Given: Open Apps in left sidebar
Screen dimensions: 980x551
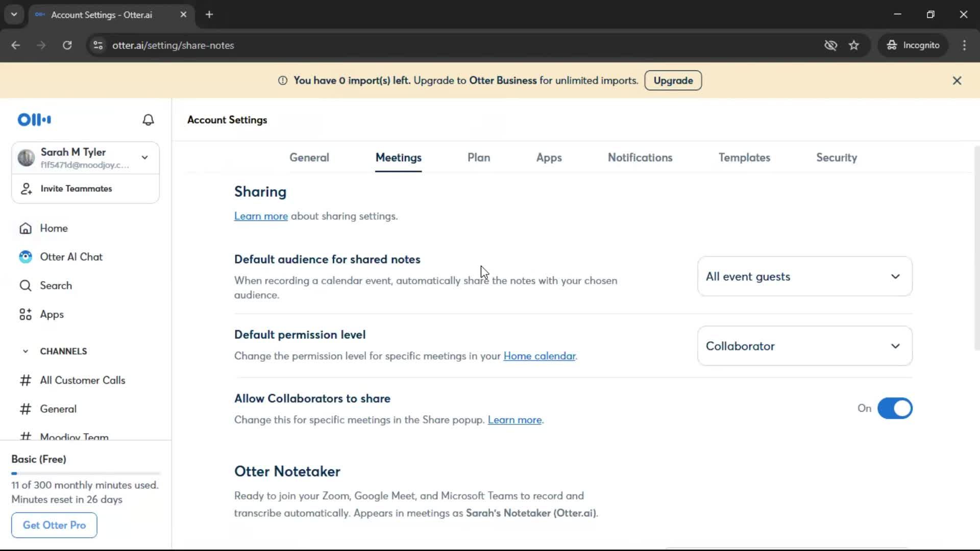Looking at the screenshot, I should point(41,314).
